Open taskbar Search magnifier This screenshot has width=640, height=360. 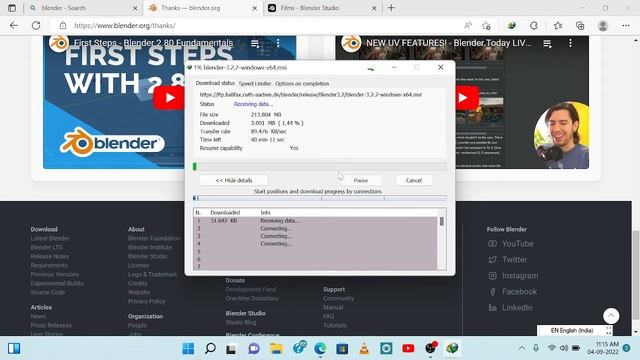pos(210,349)
